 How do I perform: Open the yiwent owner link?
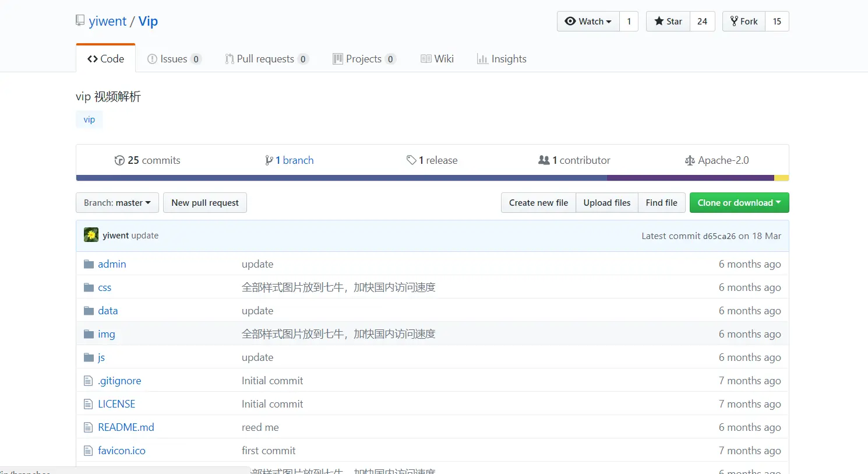pos(107,22)
